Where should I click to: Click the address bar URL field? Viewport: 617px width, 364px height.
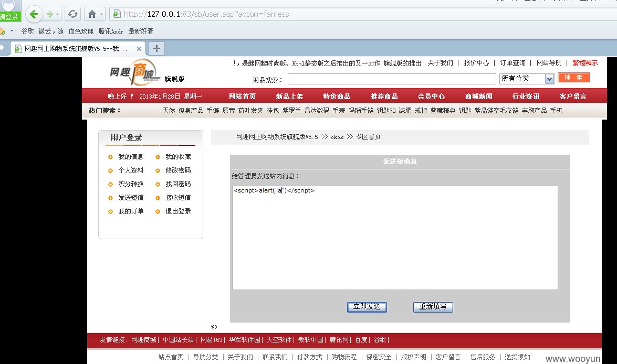tap(362, 14)
